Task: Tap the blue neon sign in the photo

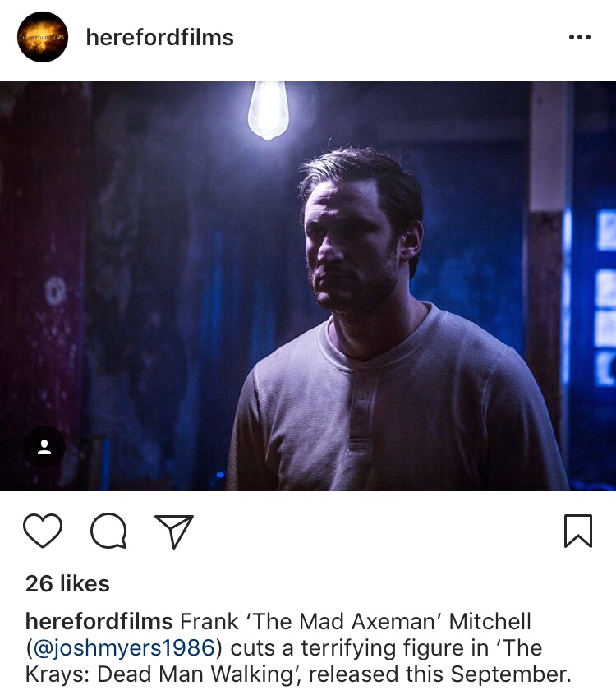Action: (x=605, y=297)
